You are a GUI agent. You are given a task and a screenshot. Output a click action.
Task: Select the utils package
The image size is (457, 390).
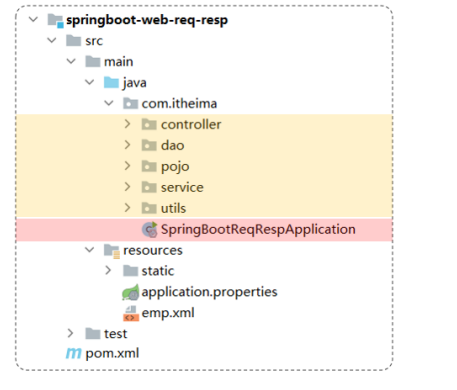pos(173,209)
